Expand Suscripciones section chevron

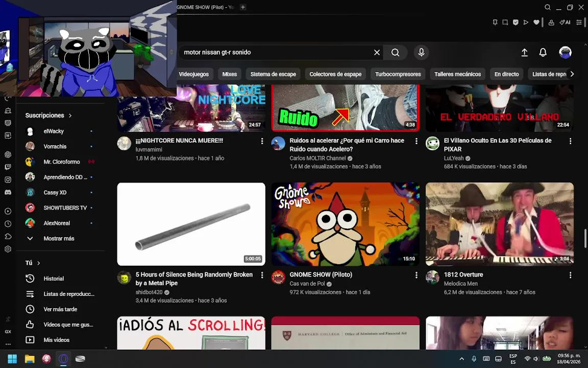pos(70,116)
